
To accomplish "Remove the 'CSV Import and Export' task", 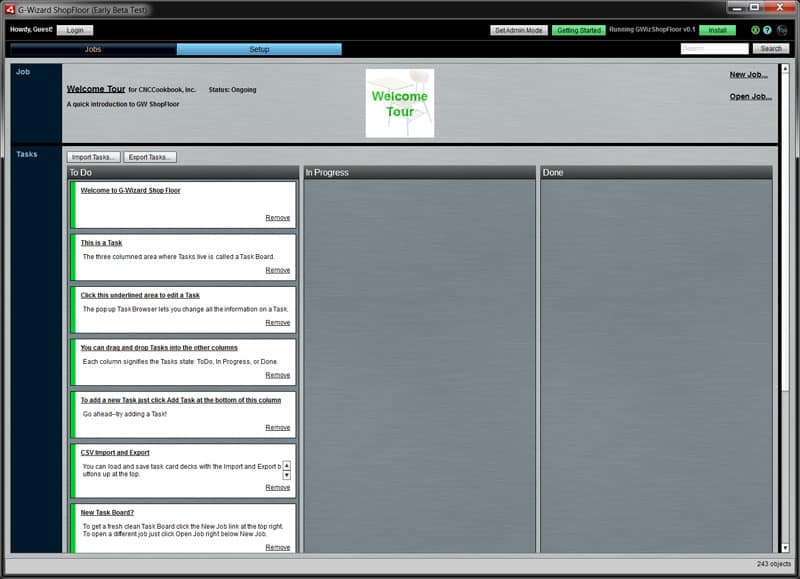I will [278, 488].
